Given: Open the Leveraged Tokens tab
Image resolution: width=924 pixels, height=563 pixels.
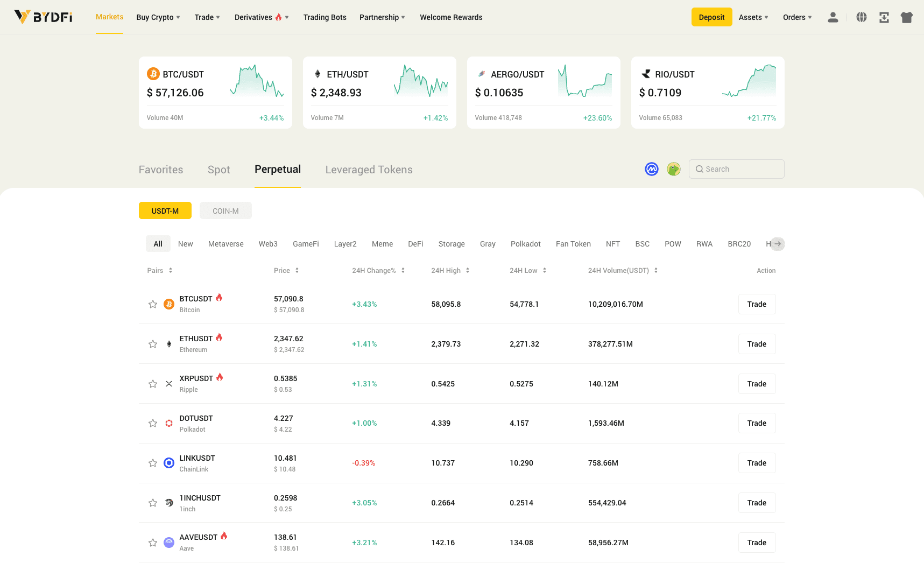Looking at the screenshot, I should click(x=369, y=169).
